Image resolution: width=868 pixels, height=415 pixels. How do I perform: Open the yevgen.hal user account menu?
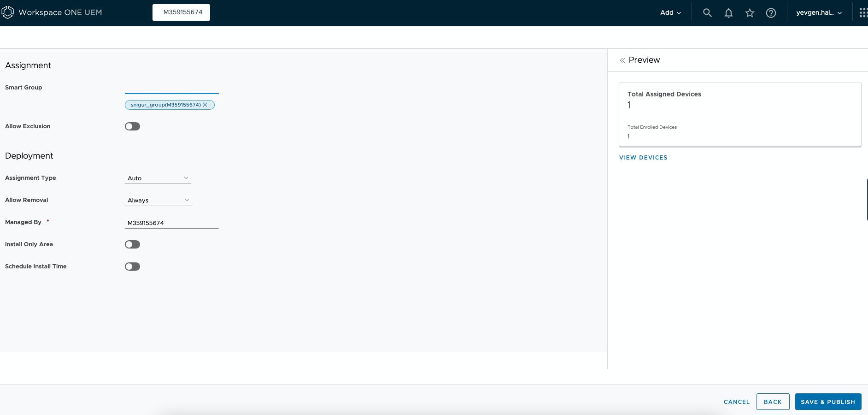point(819,13)
